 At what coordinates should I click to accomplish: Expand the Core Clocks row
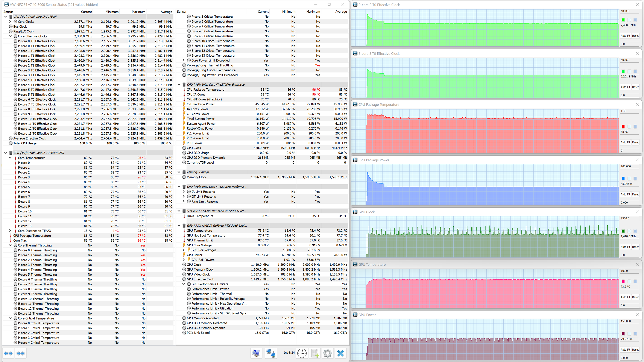pyautogui.click(x=10, y=22)
